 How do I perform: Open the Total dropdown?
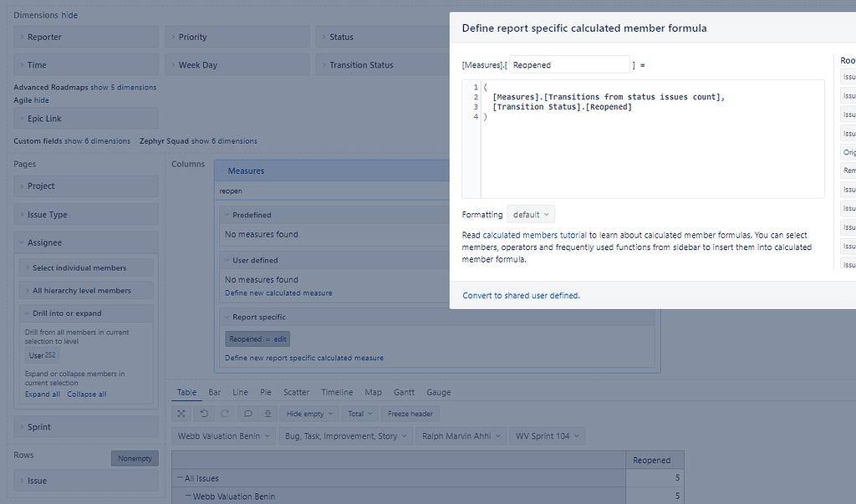tap(359, 413)
